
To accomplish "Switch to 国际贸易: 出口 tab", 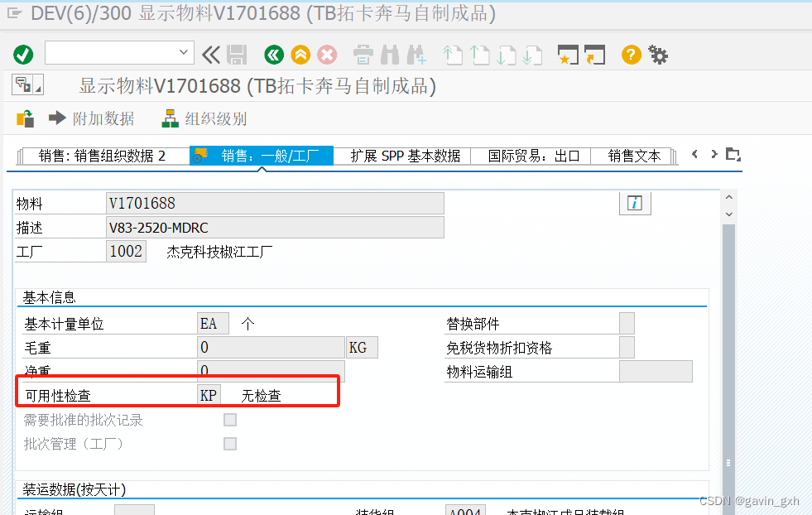I will tap(533, 156).
